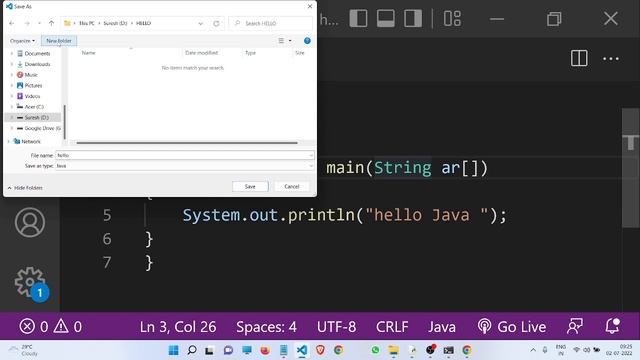
Task: Click the editor vertical scrollbar thumb
Action: (x=631, y=168)
